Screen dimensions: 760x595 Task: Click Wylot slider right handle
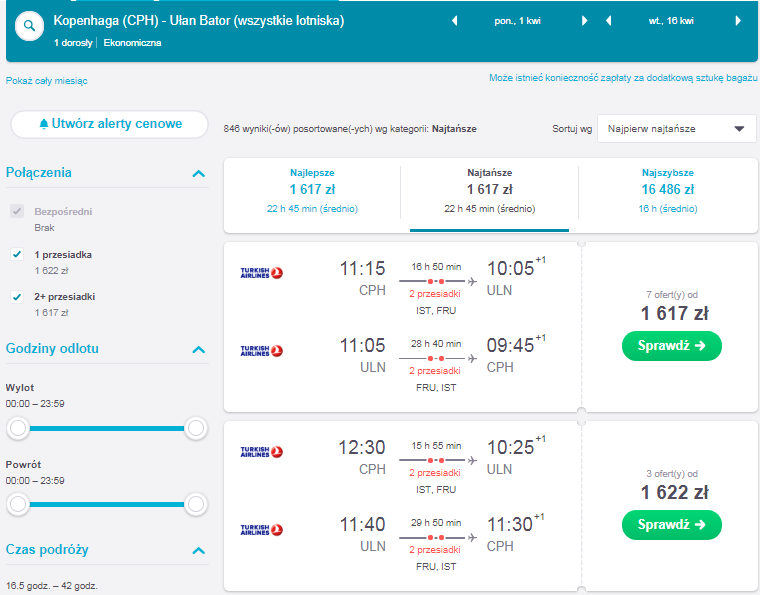pos(196,428)
